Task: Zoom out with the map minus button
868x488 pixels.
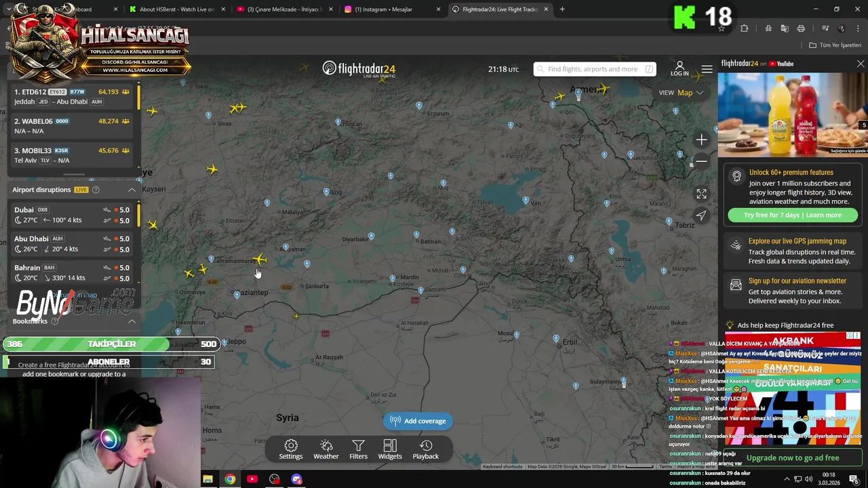Action: (x=701, y=161)
